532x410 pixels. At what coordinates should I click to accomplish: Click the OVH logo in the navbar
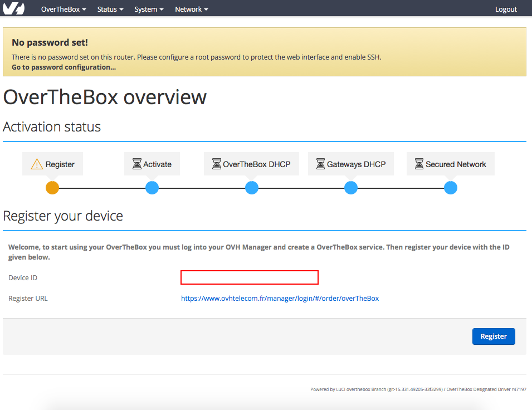pyautogui.click(x=13, y=8)
